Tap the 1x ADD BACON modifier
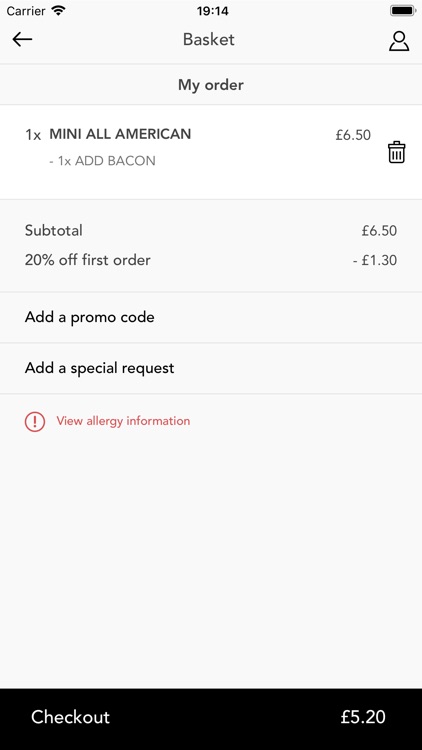The image size is (422, 750). tap(102, 161)
